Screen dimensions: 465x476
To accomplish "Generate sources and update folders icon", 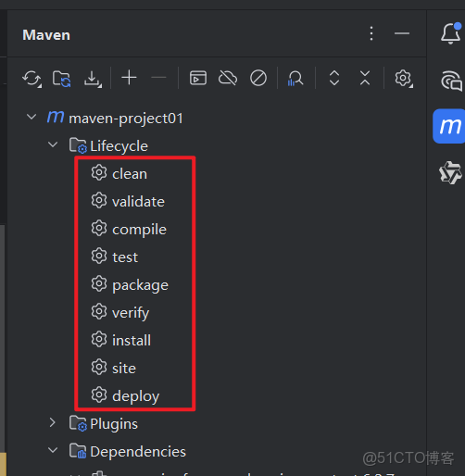I will tap(61, 79).
